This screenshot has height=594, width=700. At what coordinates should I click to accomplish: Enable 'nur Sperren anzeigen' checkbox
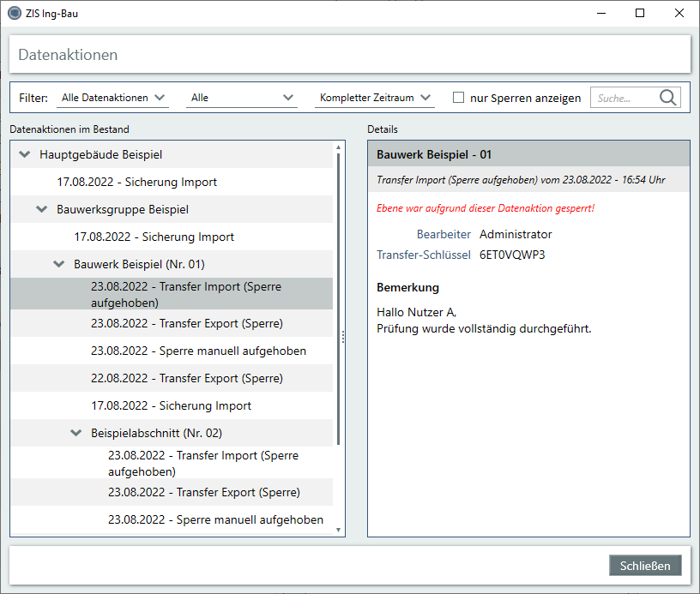pos(458,98)
